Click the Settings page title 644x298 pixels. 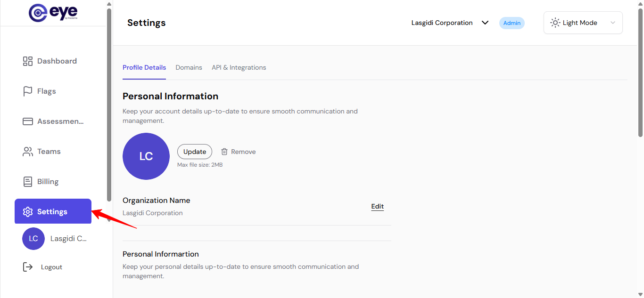pos(147,23)
